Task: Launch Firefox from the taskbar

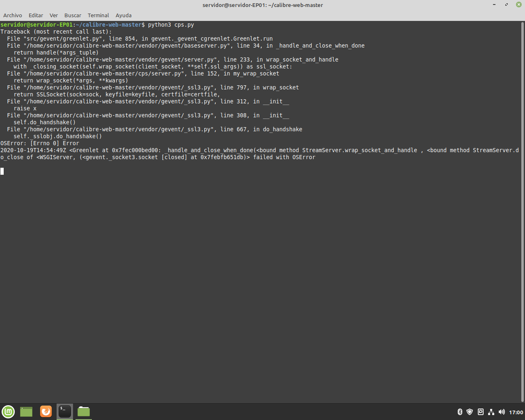Action: point(46,411)
